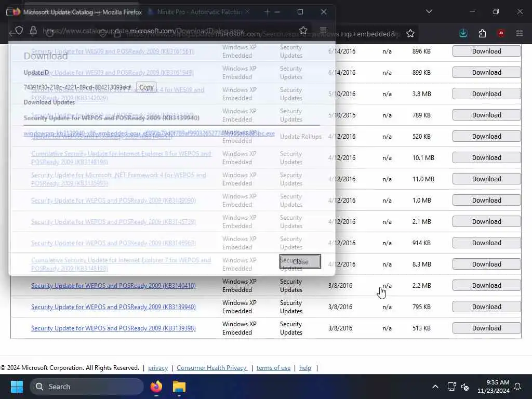Click the shield icon in the Download popup address bar

coord(19,31)
